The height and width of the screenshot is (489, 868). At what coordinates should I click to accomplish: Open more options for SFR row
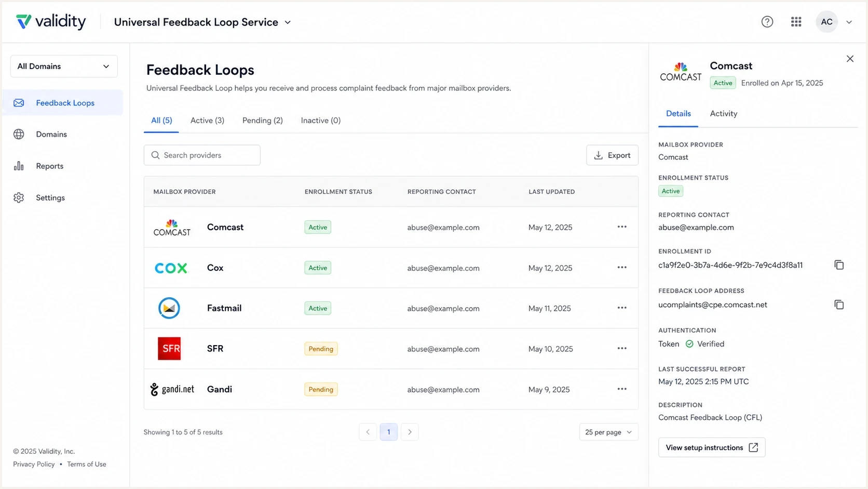[622, 349]
